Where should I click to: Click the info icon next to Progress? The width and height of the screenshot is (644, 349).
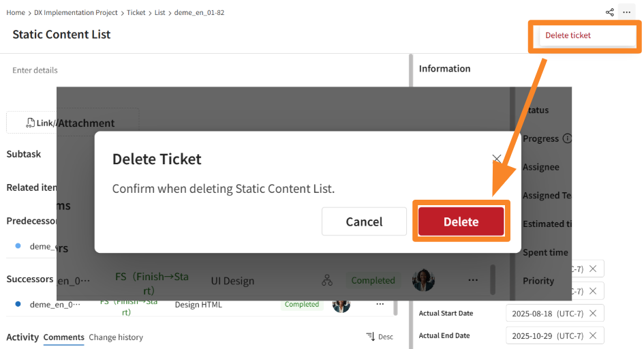coord(567,138)
